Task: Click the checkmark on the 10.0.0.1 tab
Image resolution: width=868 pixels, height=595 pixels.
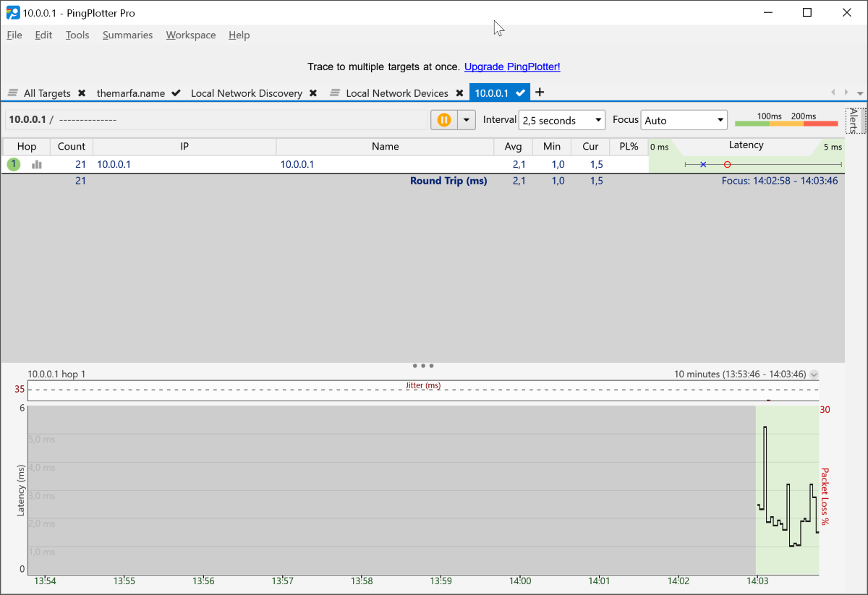Action: tap(520, 93)
